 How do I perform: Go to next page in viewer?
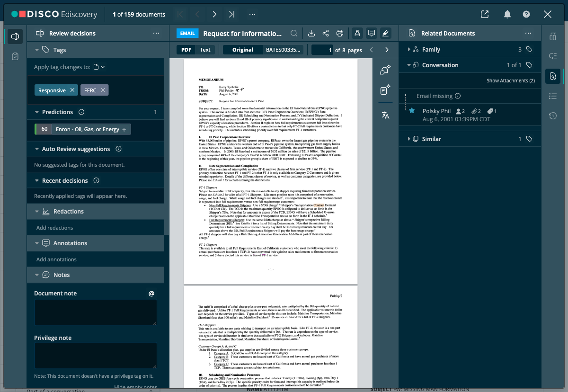[387, 50]
